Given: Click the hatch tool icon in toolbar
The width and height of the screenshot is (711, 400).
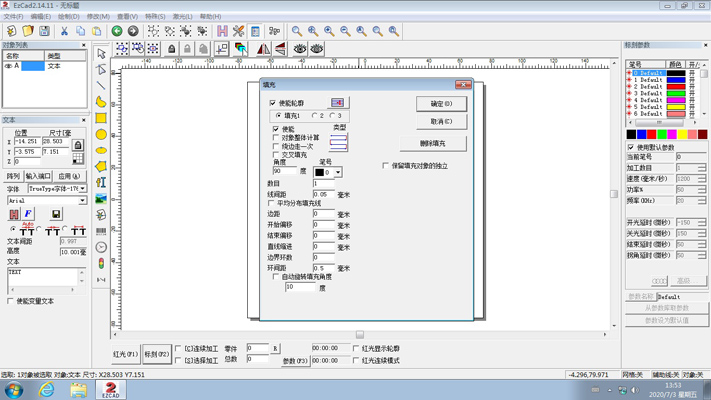Looking at the screenshot, I should [x=222, y=31].
